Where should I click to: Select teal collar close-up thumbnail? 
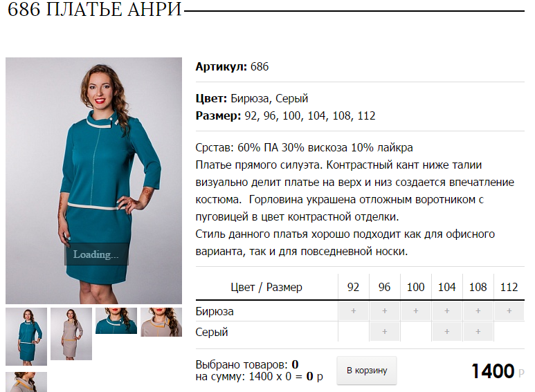116,321
